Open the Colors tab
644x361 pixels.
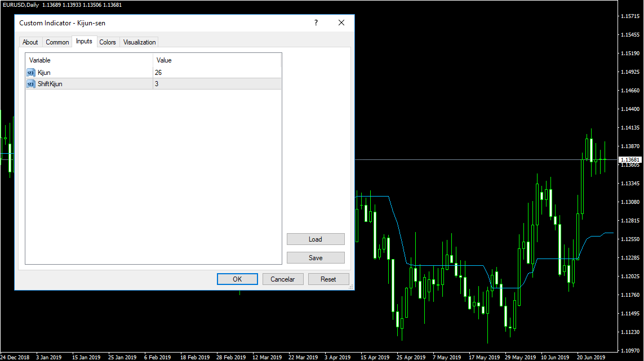108,42
